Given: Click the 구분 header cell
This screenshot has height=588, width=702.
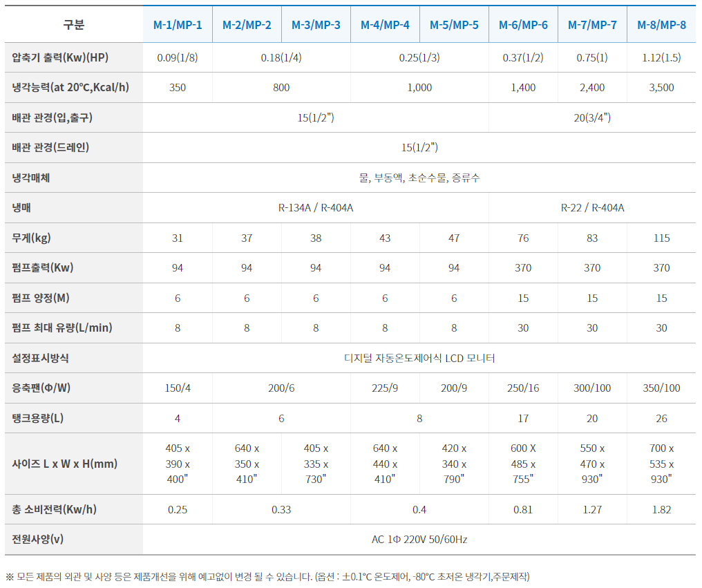Looking at the screenshot, I should (74, 25).
